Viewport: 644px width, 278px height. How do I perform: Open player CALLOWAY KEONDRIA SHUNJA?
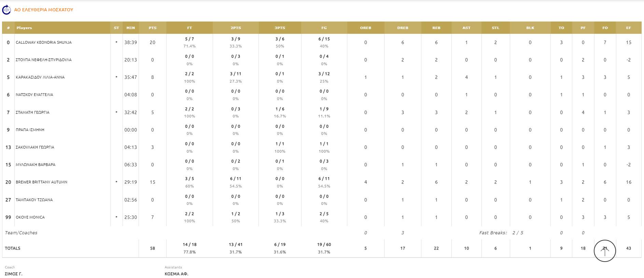point(44,43)
